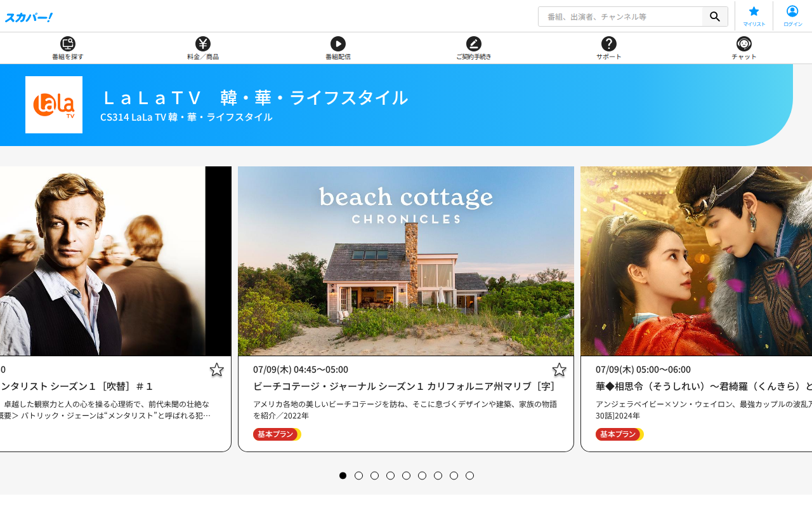Open 番組を探す navigation icon
Image resolution: width=812 pixels, height=508 pixels.
(68, 44)
